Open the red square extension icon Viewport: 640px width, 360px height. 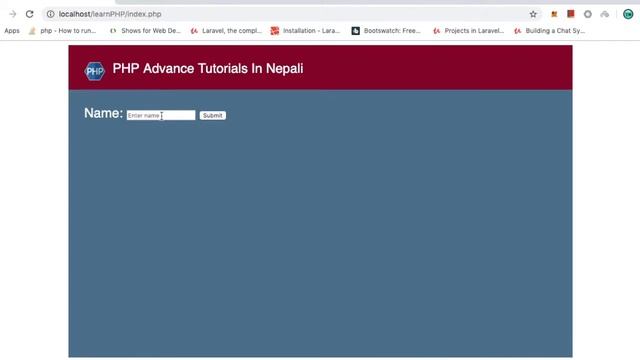571,14
